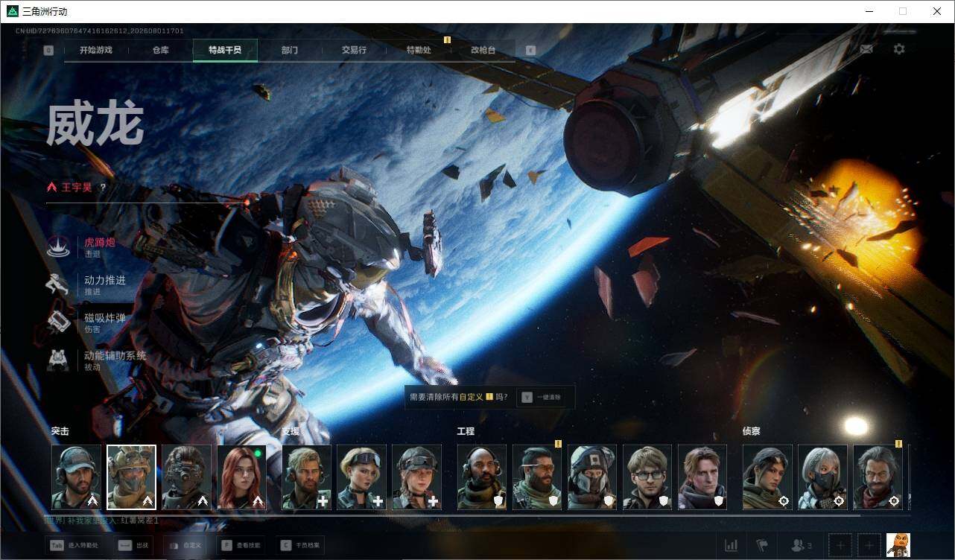
Task: Select the bearded recon operator with glasses
Action: (x=878, y=477)
